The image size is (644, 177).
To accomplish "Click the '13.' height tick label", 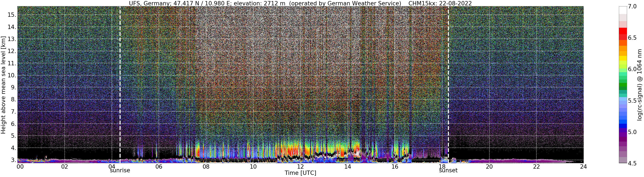I will pos(12,39).
